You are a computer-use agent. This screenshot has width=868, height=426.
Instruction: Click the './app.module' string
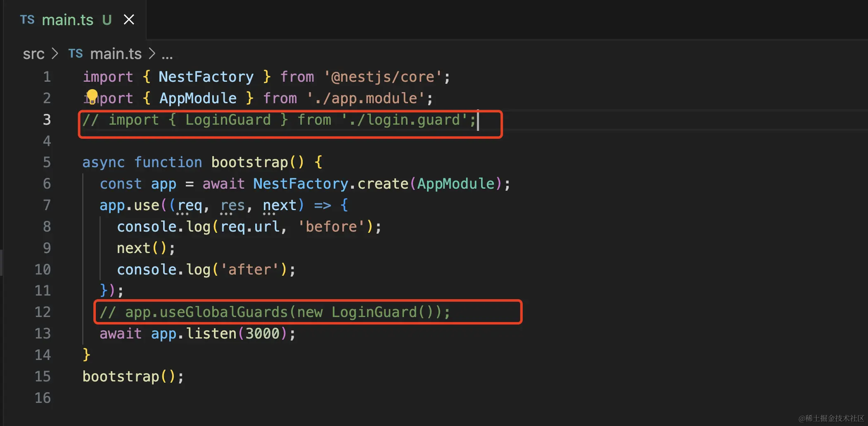pyautogui.click(x=366, y=98)
